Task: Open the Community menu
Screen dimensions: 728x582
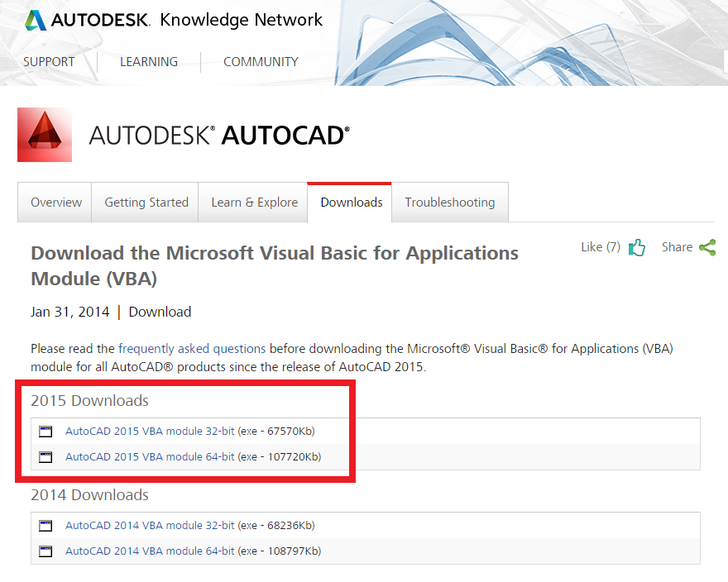Action: click(261, 62)
